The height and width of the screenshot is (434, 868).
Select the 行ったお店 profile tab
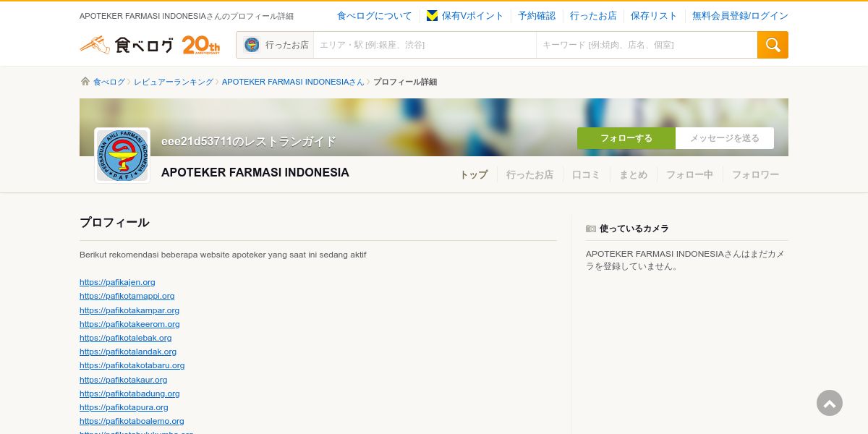pos(529,174)
